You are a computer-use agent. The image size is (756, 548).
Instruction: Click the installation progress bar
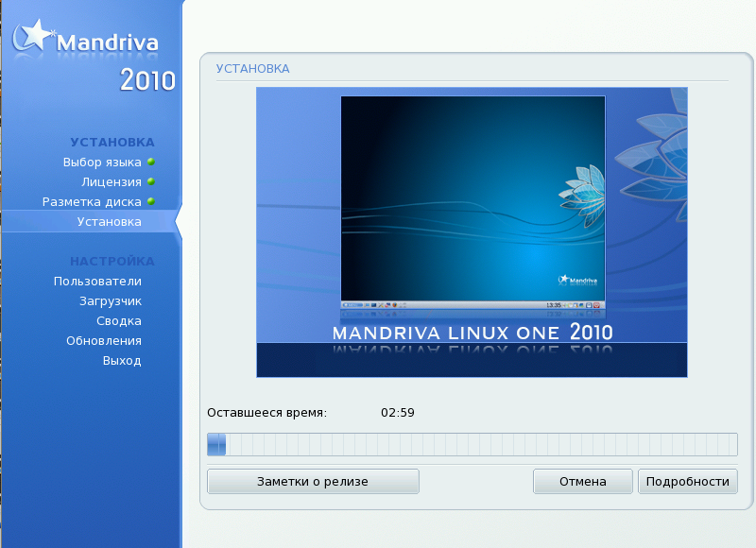click(x=472, y=444)
